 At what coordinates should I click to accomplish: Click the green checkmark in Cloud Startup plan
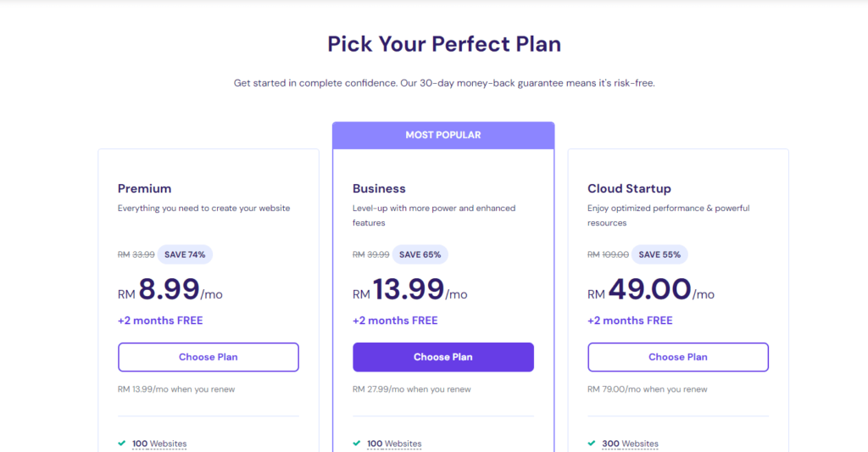coord(592,444)
